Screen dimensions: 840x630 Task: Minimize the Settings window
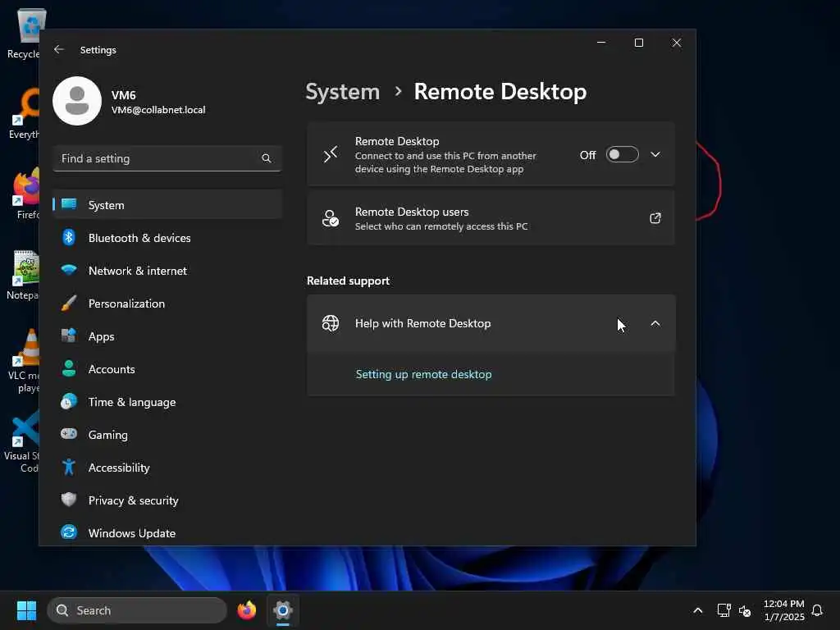click(601, 43)
